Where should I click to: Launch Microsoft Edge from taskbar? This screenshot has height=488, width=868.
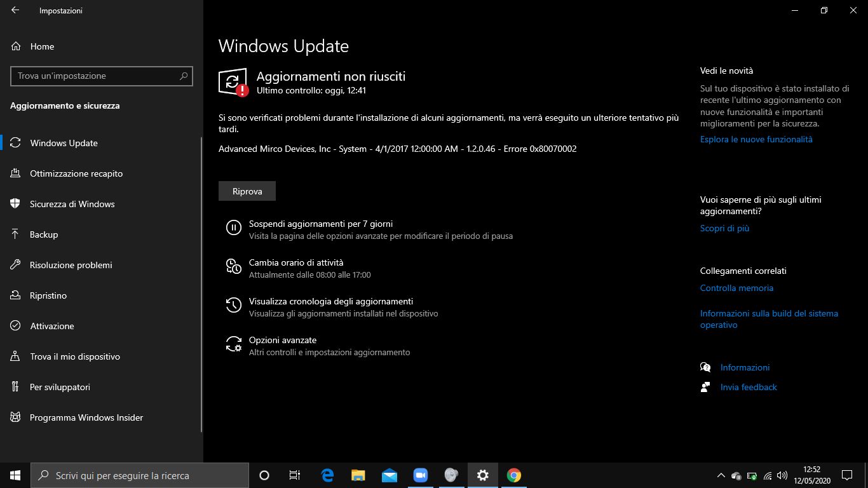[x=327, y=475]
